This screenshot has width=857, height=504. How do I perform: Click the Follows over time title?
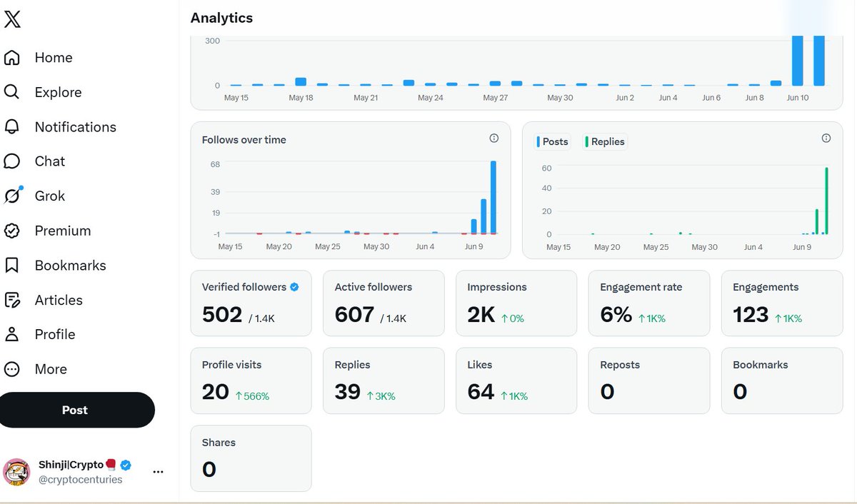(244, 140)
